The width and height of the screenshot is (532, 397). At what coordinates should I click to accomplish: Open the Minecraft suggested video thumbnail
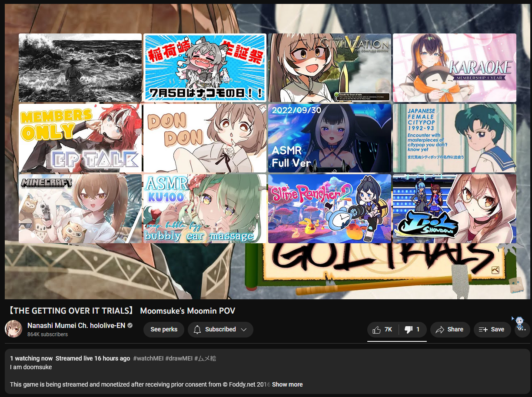(x=80, y=208)
